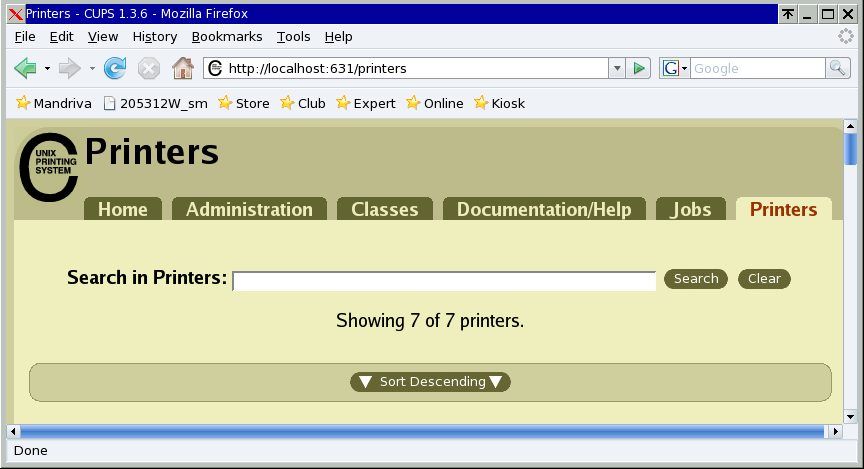Click the Firefox activity throbber icon
The height and width of the screenshot is (469, 864).
pyautogui.click(x=846, y=36)
